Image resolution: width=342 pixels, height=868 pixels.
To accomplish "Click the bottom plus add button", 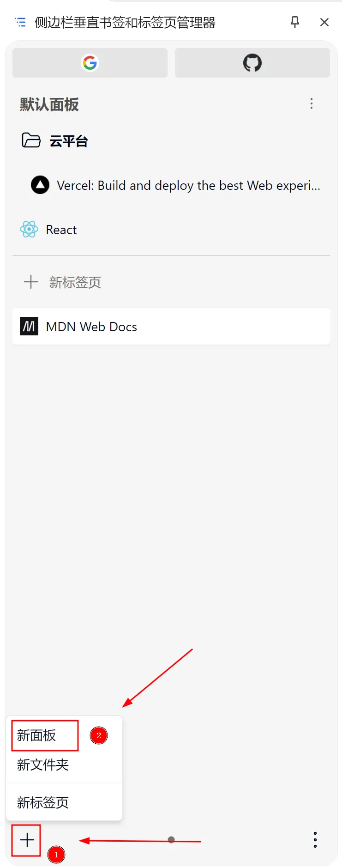I will pyautogui.click(x=27, y=840).
